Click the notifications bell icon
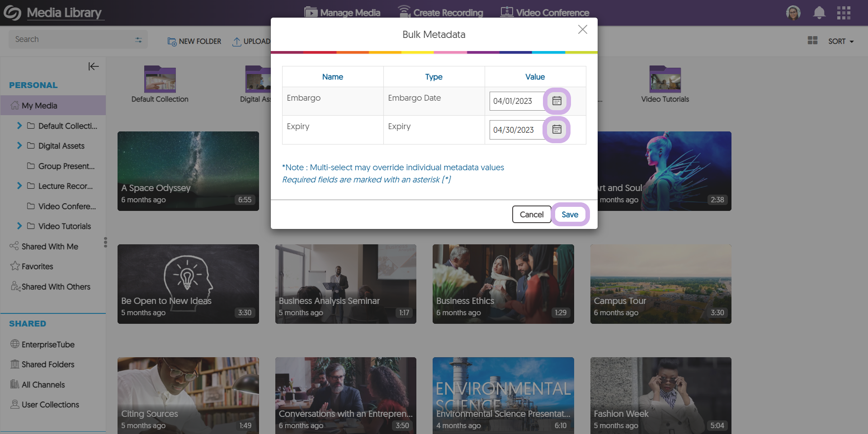Screen dimensions: 868x434 click(819, 13)
